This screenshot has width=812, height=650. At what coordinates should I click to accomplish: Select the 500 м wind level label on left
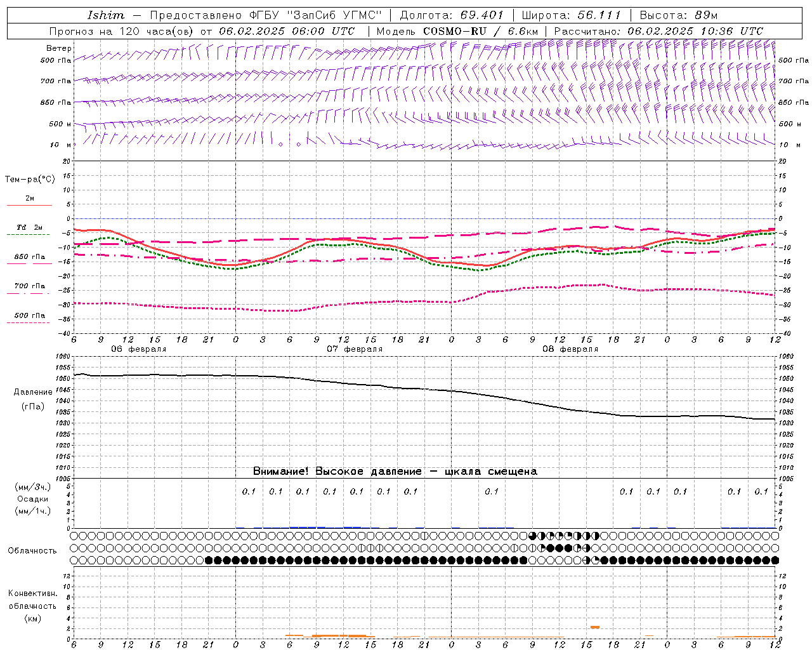tap(61, 124)
